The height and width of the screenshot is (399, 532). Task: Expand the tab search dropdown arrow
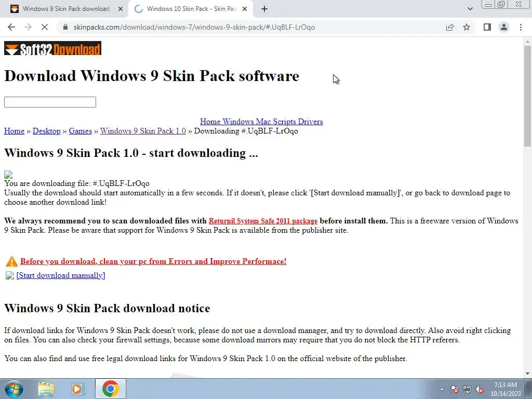(x=470, y=9)
